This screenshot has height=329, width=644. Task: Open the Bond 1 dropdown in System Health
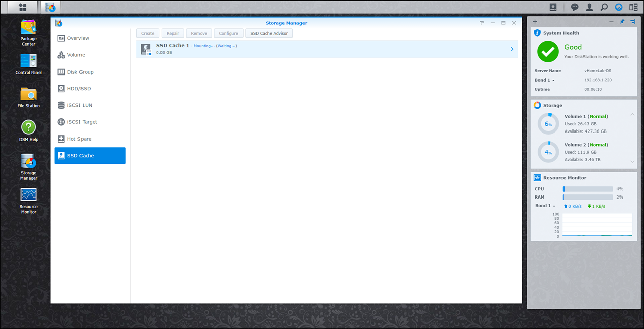click(545, 80)
